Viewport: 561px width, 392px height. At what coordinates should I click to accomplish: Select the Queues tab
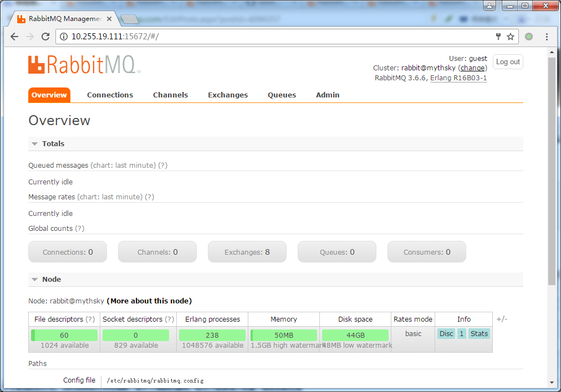coord(282,95)
